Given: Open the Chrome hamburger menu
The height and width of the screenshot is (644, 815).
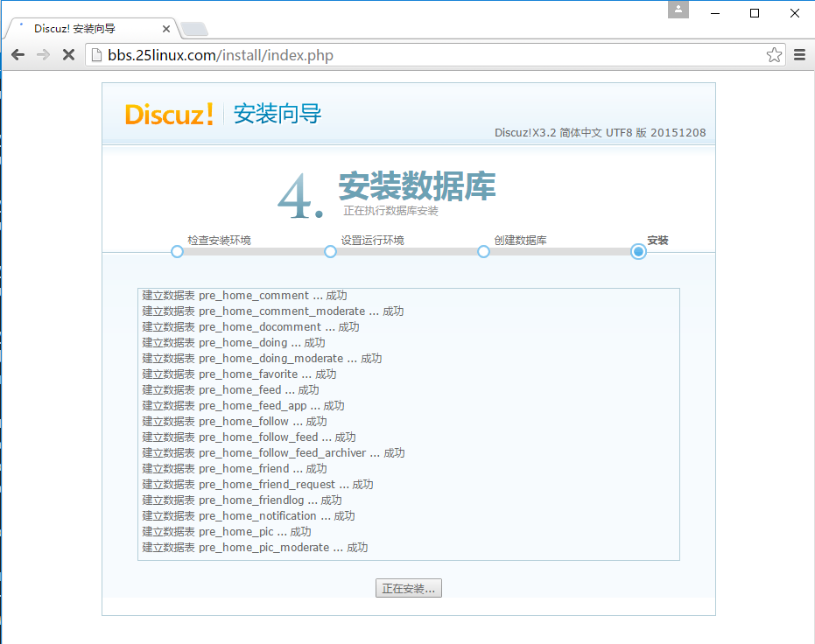Looking at the screenshot, I should pos(800,54).
